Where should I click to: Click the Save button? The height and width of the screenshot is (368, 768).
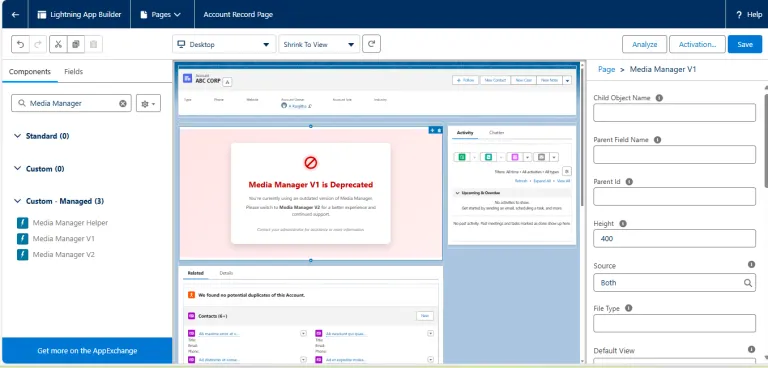point(745,44)
